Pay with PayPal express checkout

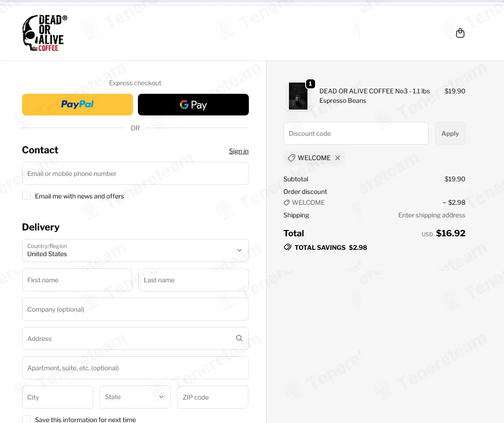78,105
